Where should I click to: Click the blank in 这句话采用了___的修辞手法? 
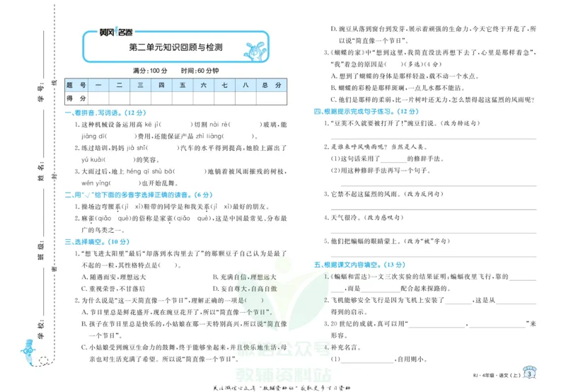pyautogui.click(x=393, y=159)
